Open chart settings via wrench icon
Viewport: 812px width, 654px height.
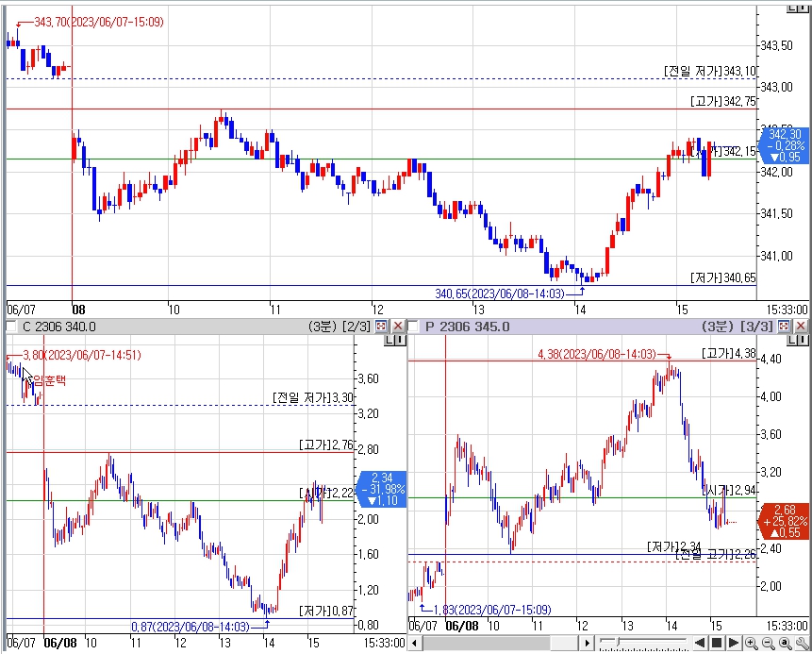click(x=803, y=643)
